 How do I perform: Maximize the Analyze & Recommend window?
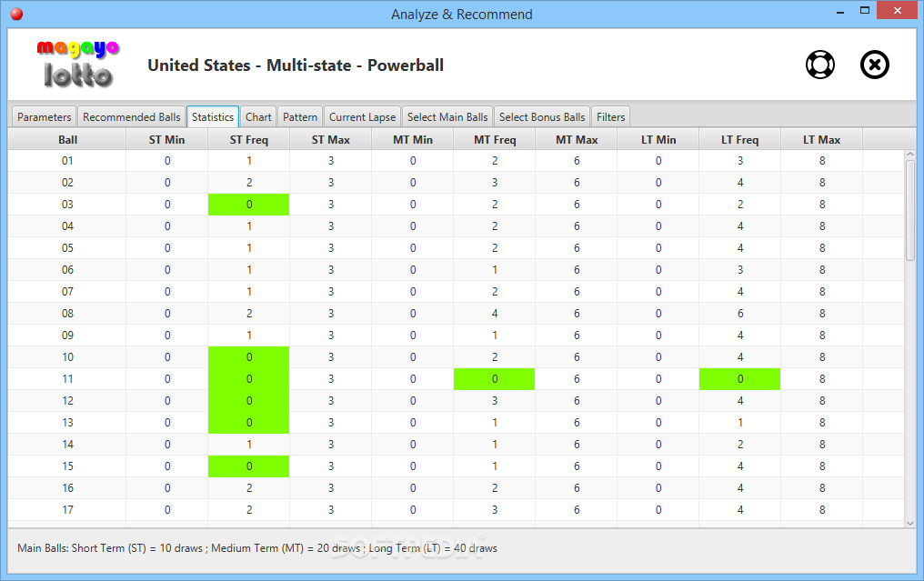pyautogui.click(x=865, y=11)
